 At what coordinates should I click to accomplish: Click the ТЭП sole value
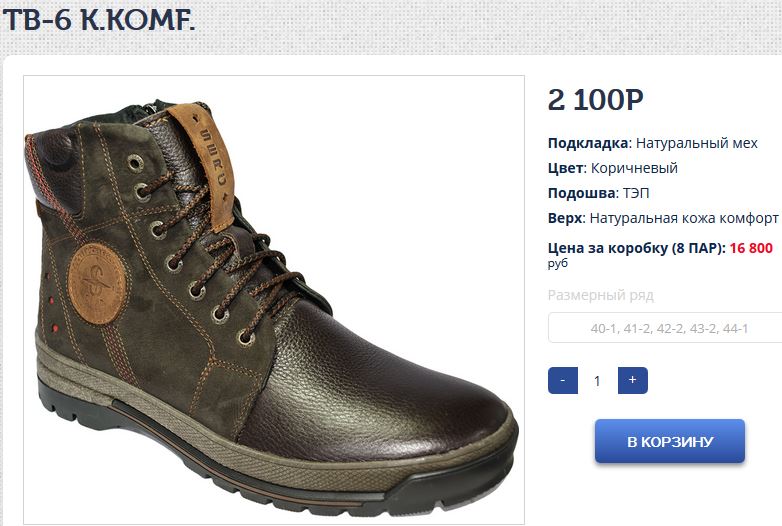(x=636, y=193)
